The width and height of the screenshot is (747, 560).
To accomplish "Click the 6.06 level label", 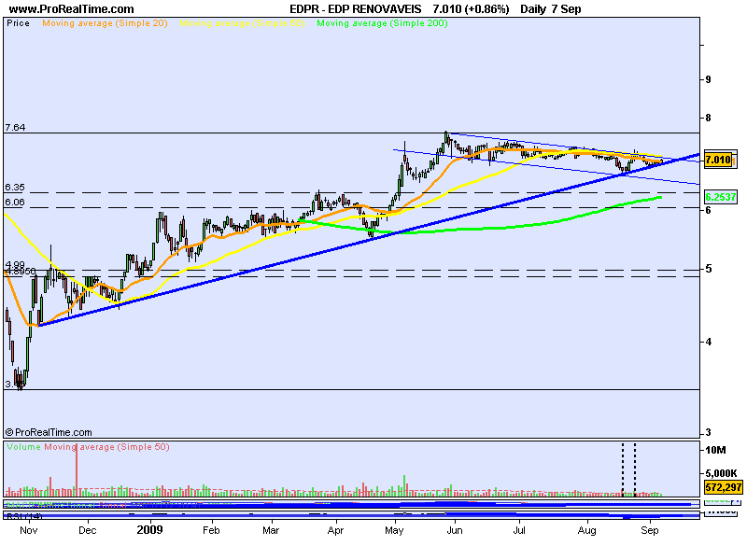I will click(x=15, y=203).
